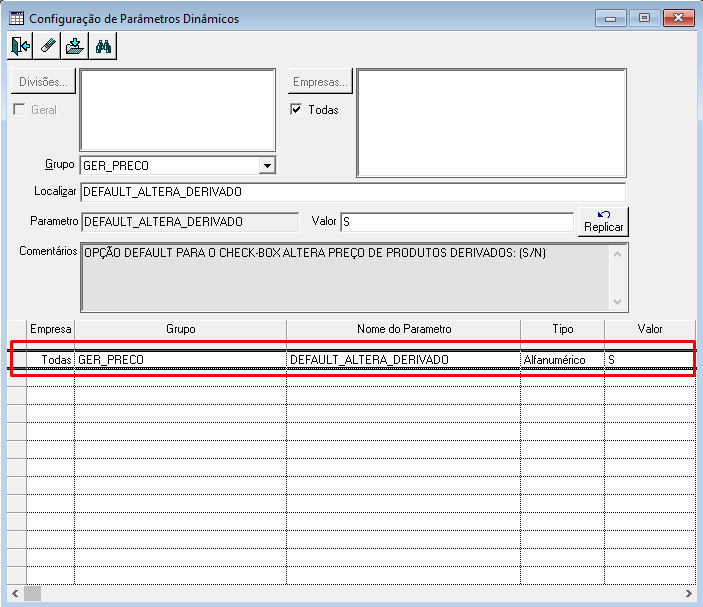The height and width of the screenshot is (607, 703).
Task: Open the binoculars search icon
Action: [x=103, y=46]
